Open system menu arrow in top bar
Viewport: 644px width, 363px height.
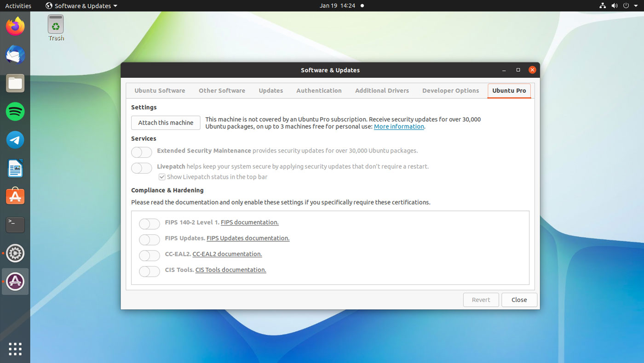pos(636,6)
